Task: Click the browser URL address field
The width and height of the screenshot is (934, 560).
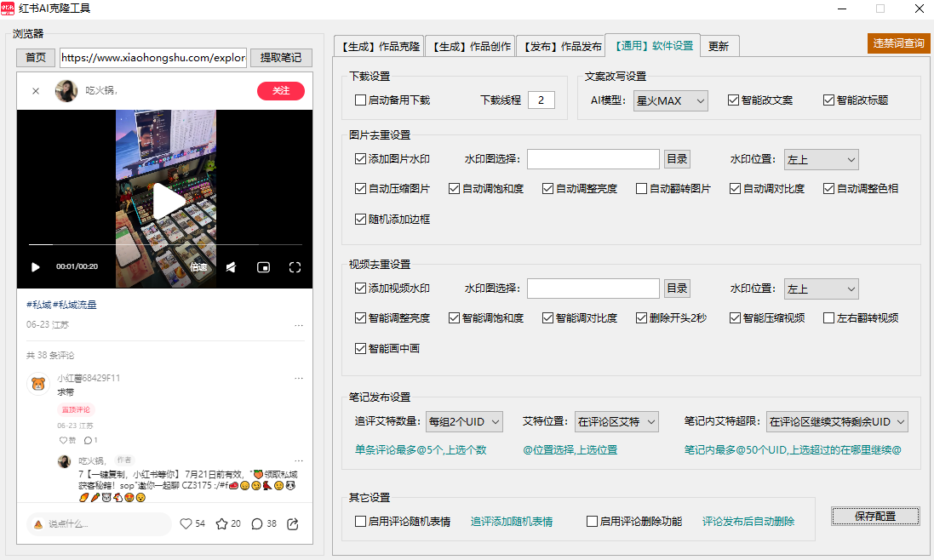Action: click(154, 58)
